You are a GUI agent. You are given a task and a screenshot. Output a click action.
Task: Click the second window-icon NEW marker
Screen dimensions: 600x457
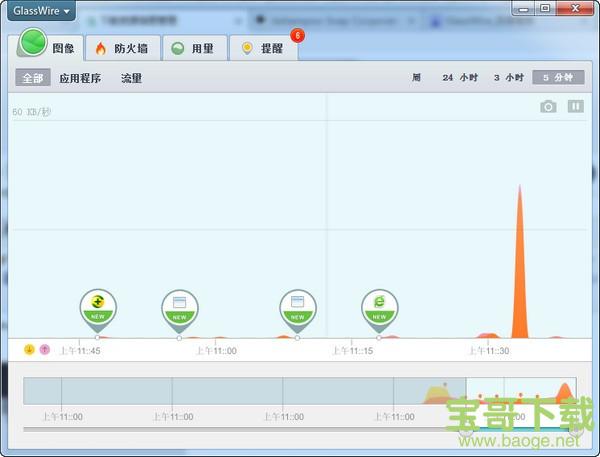[x=297, y=310]
